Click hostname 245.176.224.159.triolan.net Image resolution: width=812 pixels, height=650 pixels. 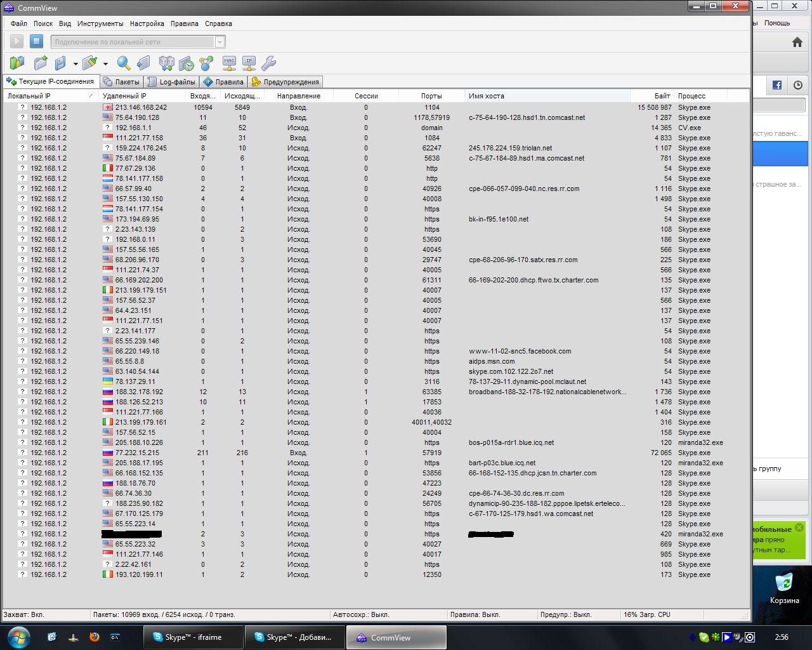pos(510,148)
